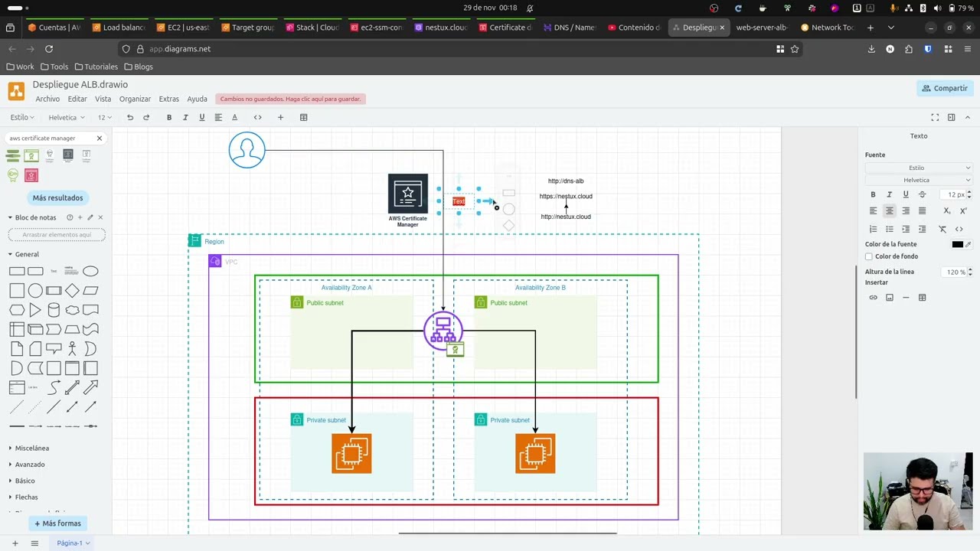
Task: Click the redo arrow in the toolbar
Action: [146, 117]
